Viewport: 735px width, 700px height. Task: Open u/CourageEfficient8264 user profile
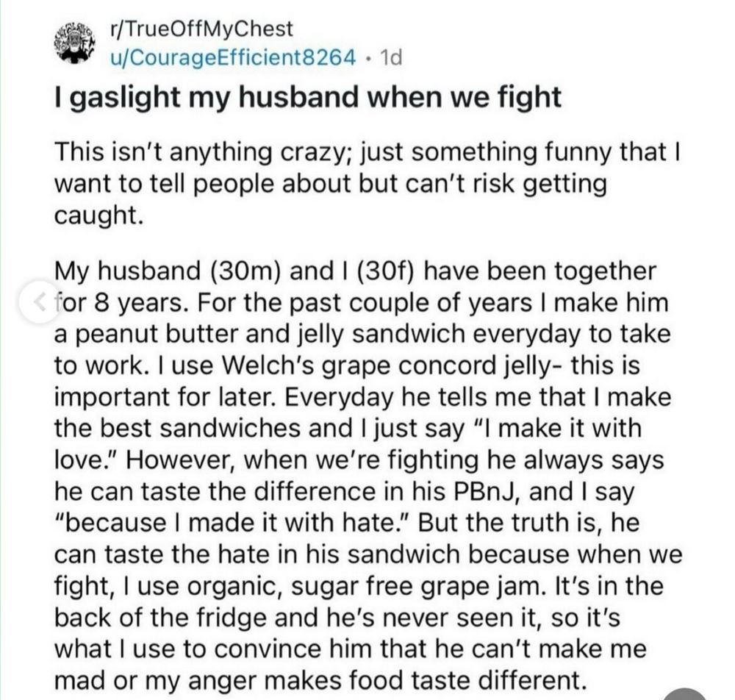(x=232, y=57)
